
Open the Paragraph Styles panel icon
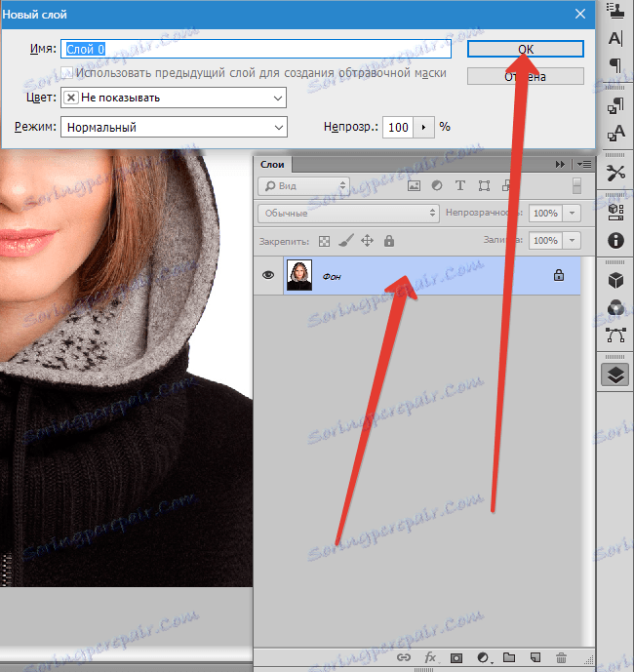[616, 105]
